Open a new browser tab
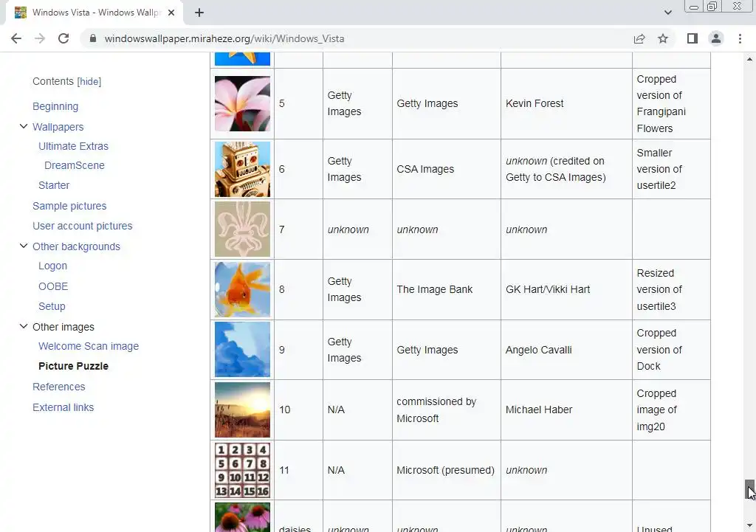The height and width of the screenshot is (532, 756). [x=199, y=13]
